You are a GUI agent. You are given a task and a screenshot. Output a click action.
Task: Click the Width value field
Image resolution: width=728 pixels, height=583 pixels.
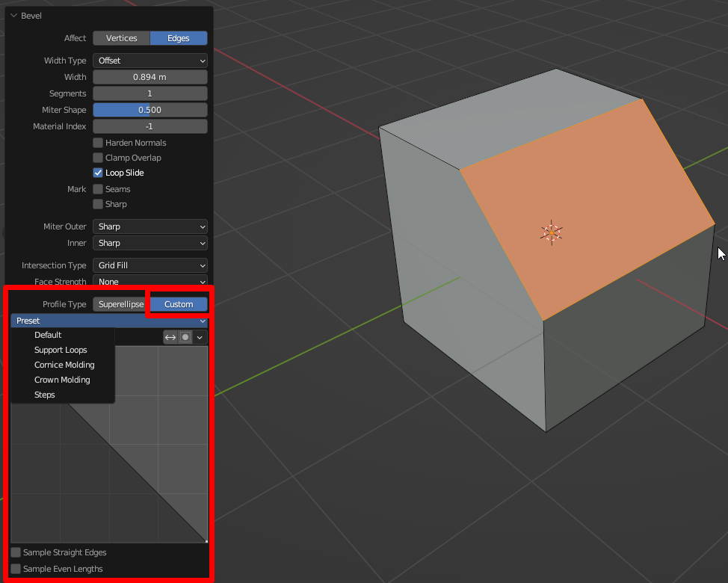tap(150, 77)
